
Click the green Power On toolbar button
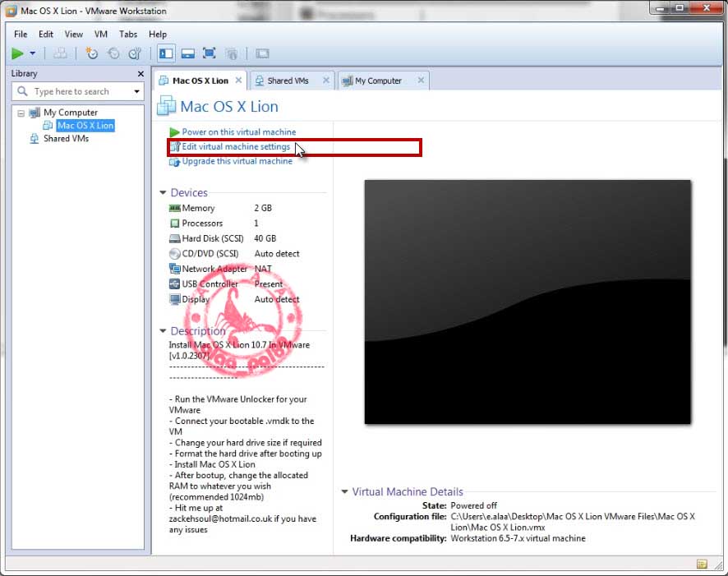17,54
